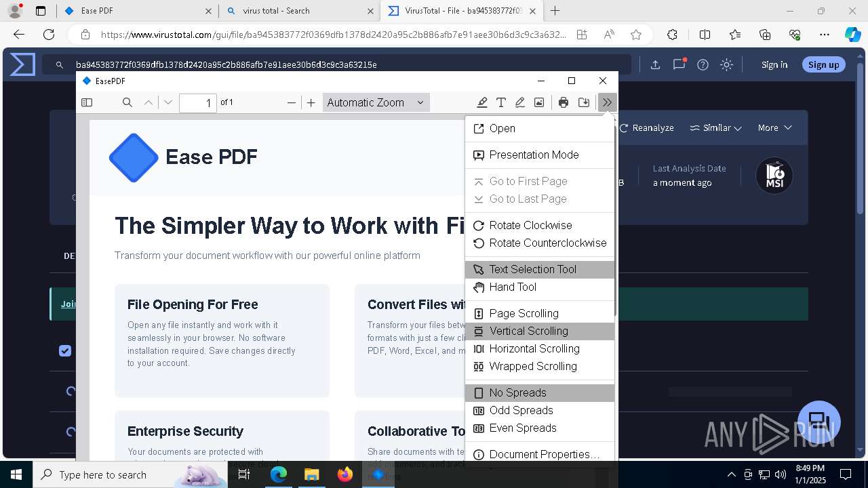Refresh the browser page
868x488 pixels.
coord(49,35)
